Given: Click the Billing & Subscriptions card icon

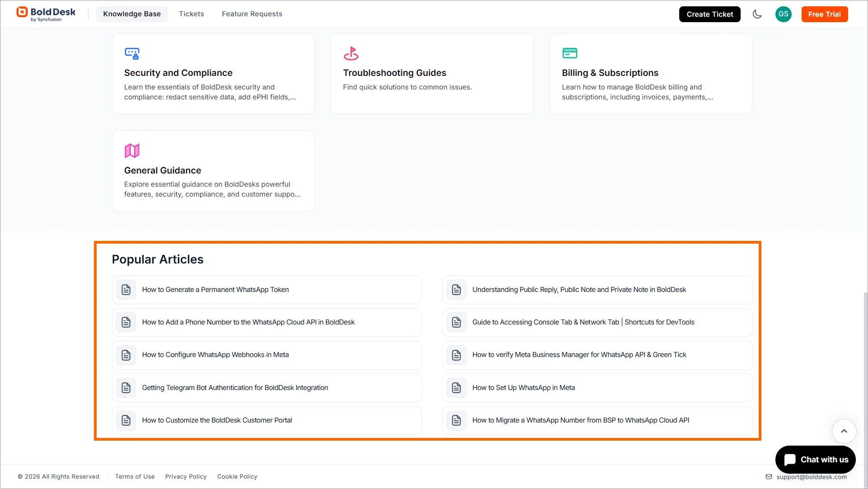Looking at the screenshot, I should point(569,53).
